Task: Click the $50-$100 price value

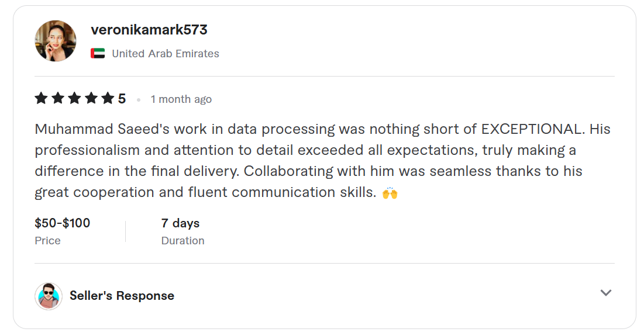Action: [63, 223]
